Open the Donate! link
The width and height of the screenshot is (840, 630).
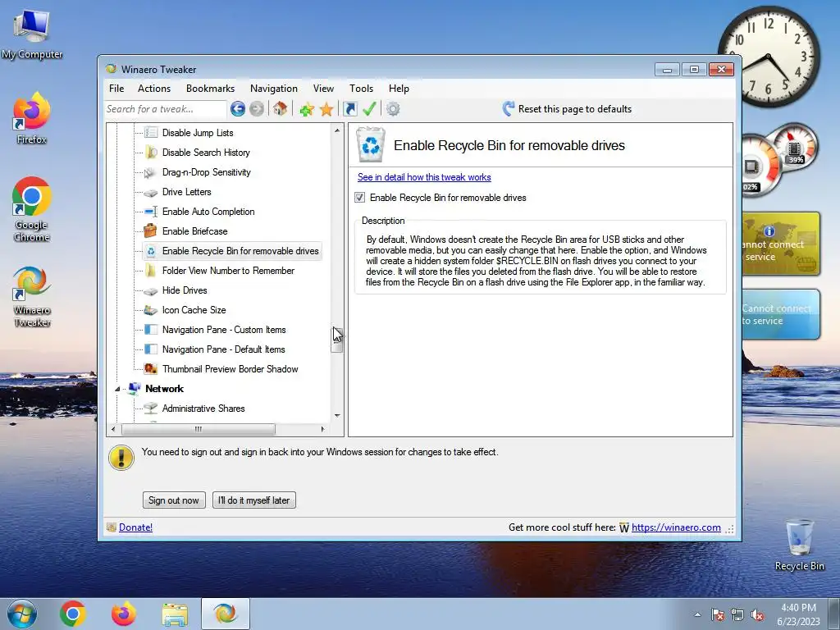click(x=135, y=527)
